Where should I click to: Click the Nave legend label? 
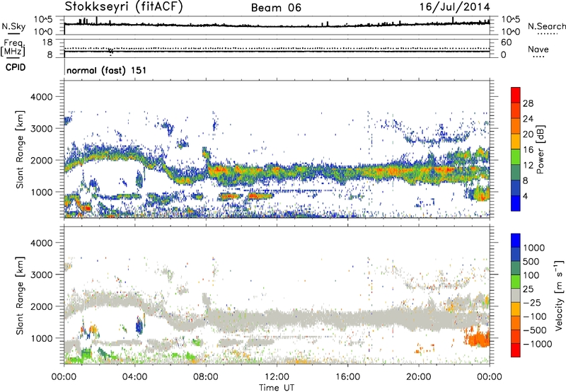tap(538, 50)
